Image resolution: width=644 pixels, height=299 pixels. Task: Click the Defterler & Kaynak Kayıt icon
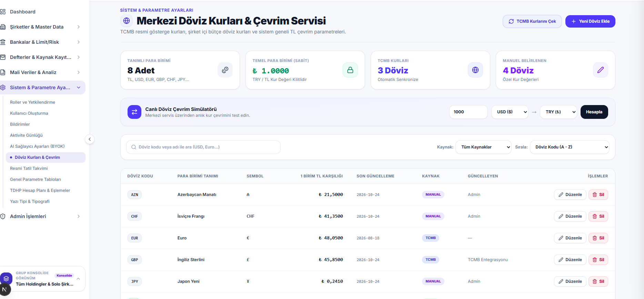[x=3, y=57]
